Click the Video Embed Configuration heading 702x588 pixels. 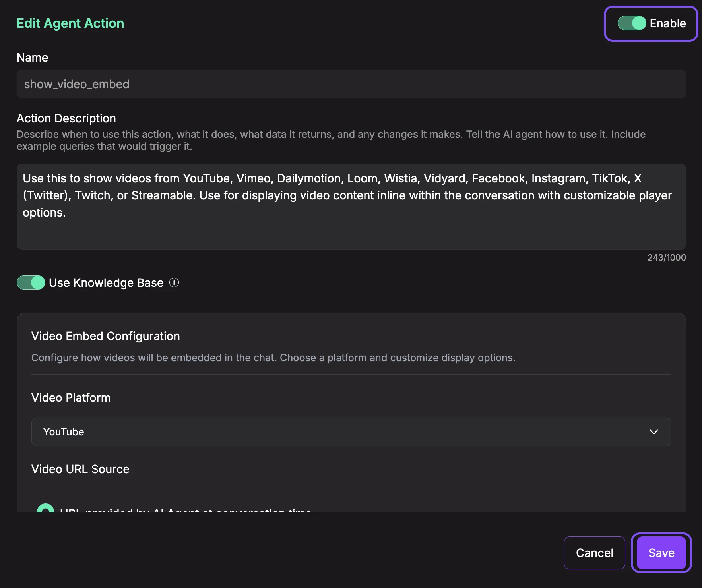click(105, 336)
